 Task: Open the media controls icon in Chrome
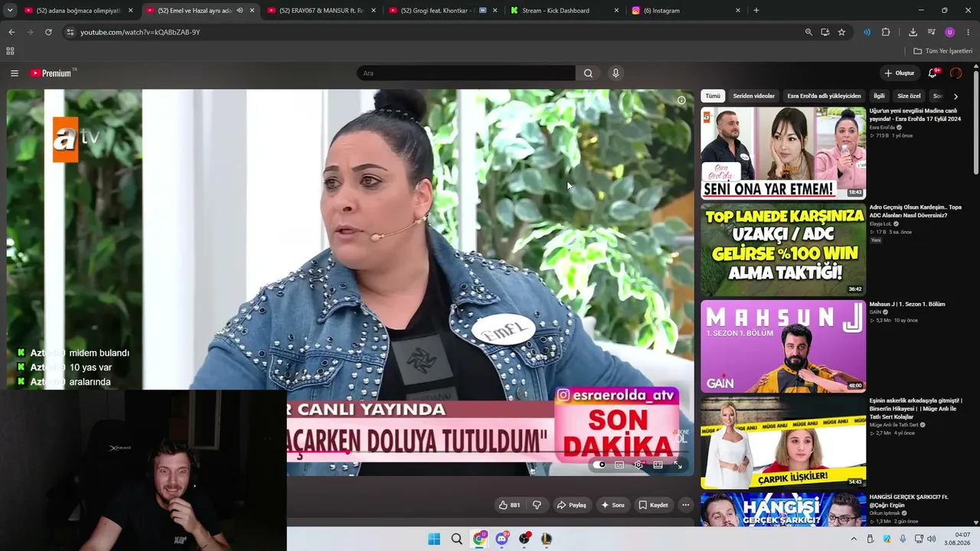point(932,32)
